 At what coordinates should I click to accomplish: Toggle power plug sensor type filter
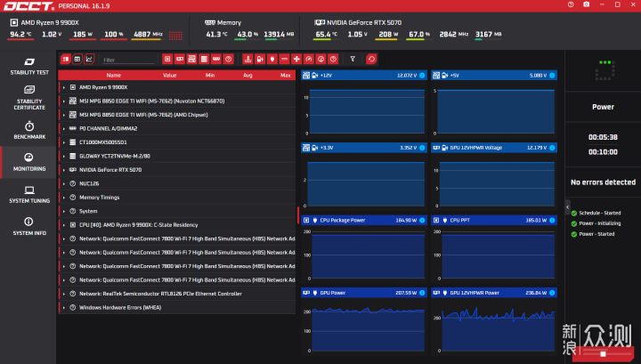point(272,60)
